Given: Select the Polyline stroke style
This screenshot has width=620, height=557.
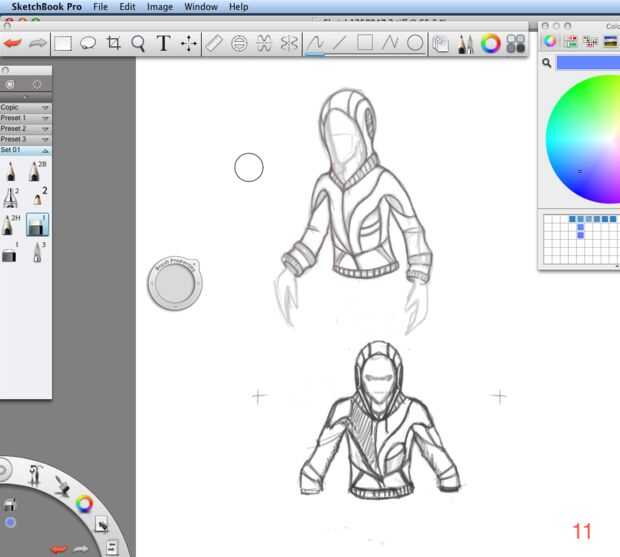Looking at the screenshot, I should pos(390,43).
